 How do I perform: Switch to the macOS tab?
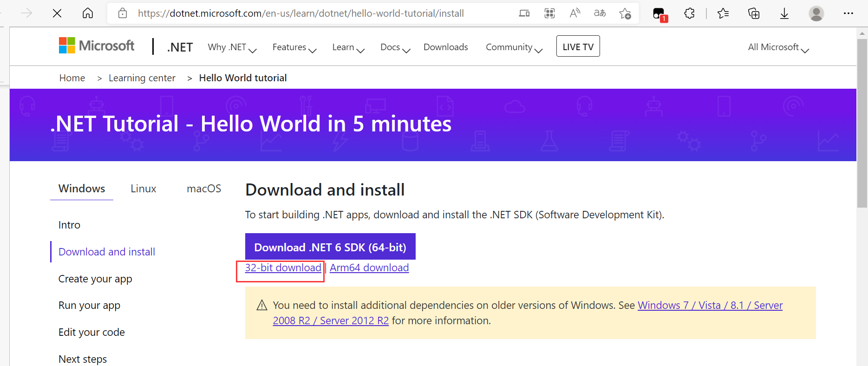point(204,189)
